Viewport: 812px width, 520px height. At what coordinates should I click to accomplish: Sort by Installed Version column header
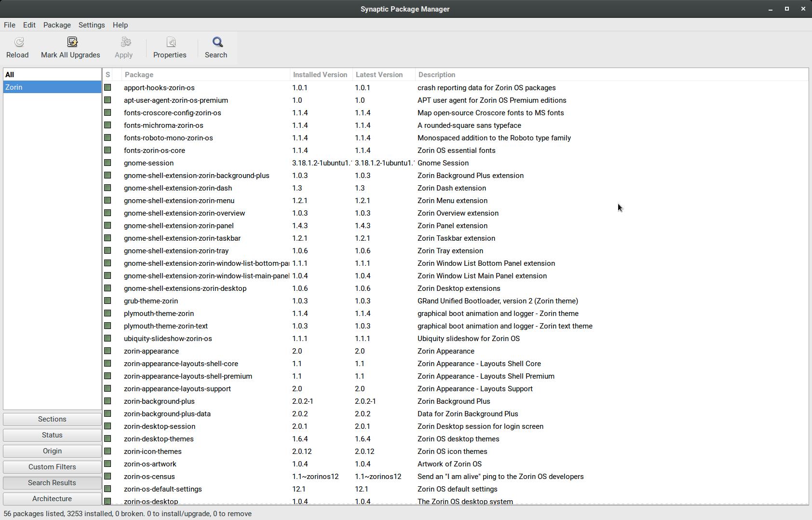click(x=320, y=75)
